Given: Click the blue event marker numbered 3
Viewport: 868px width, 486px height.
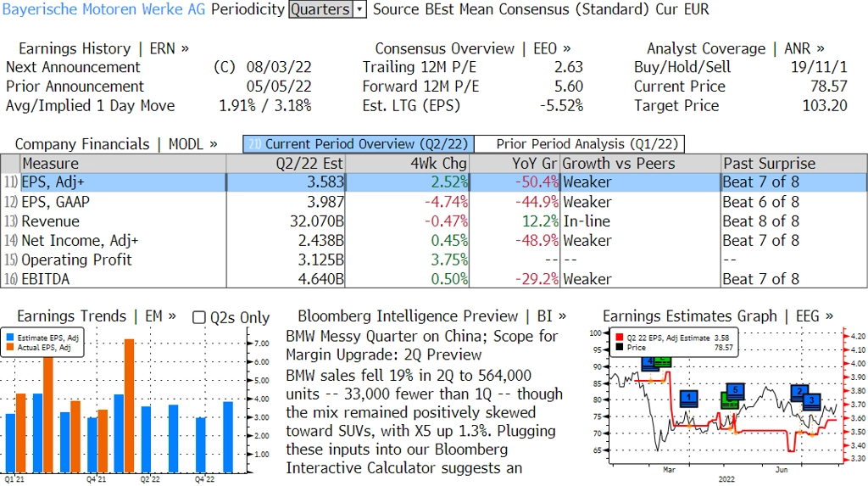Looking at the screenshot, I should [x=811, y=400].
